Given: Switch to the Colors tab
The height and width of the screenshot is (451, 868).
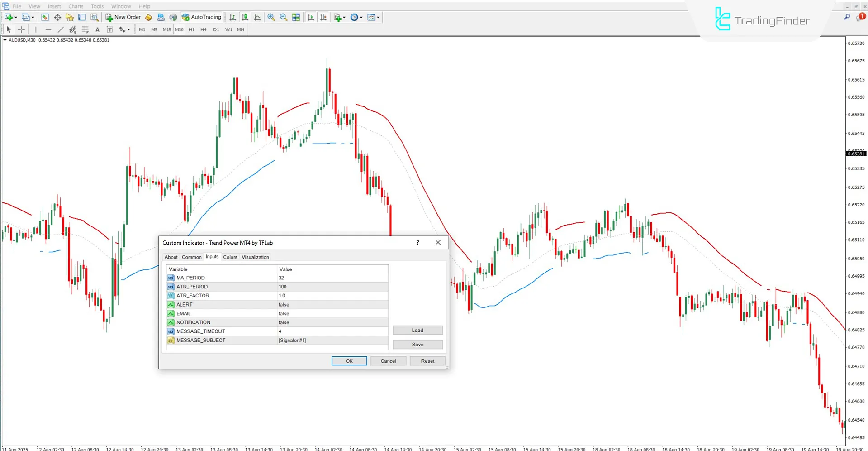Looking at the screenshot, I should pyautogui.click(x=230, y=257).
